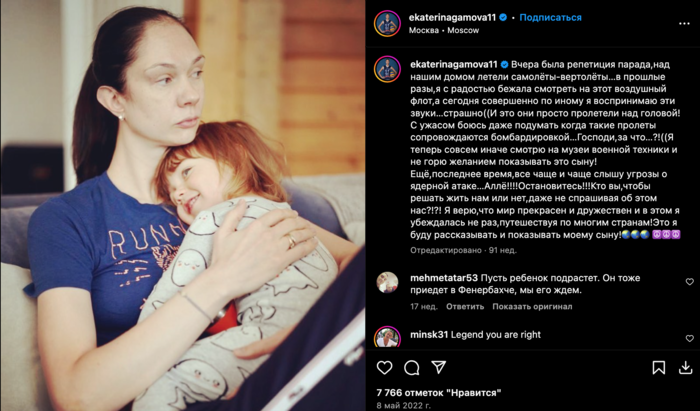Screen dimensions: 700x411
Task: Like minsk31's comment with the small heart
Action: coord(690,339)
